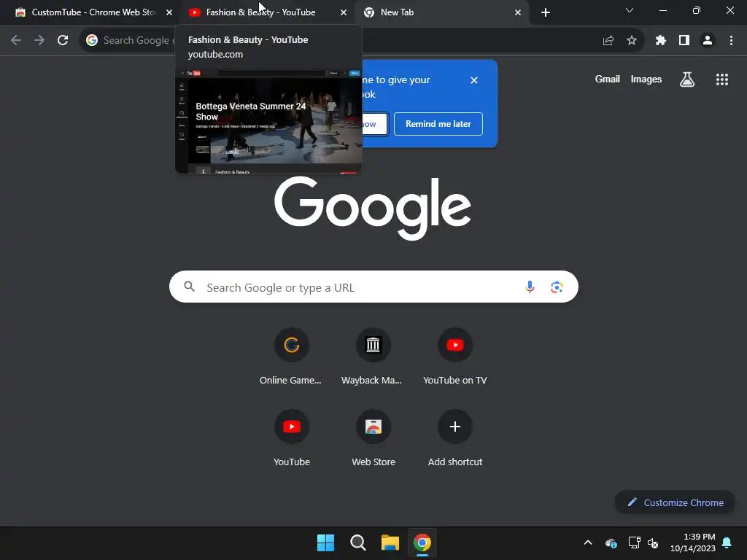Viewport: 747px width, 560px height.
Task: Open the Extensions puzzle icon
Action: 661,41
